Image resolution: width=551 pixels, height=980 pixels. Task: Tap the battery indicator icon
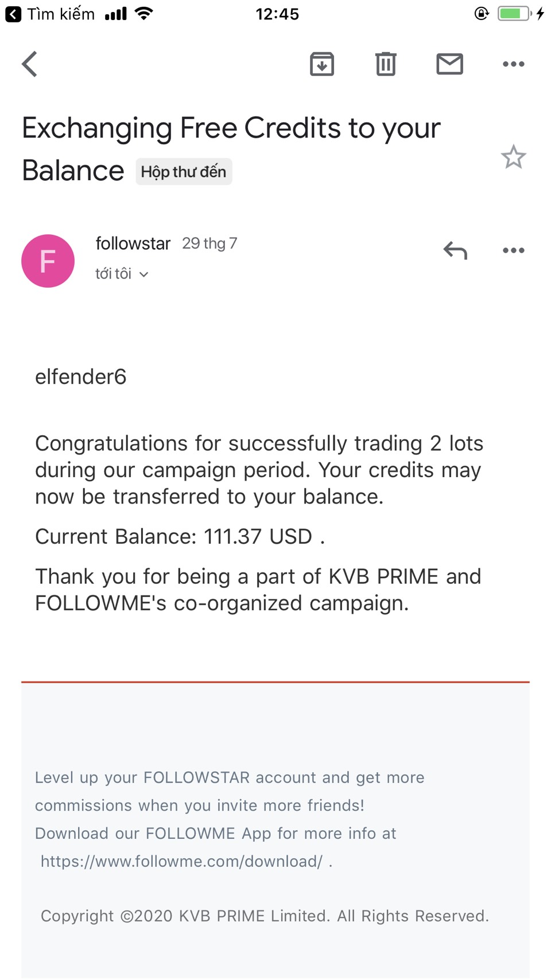click(514, 14)
